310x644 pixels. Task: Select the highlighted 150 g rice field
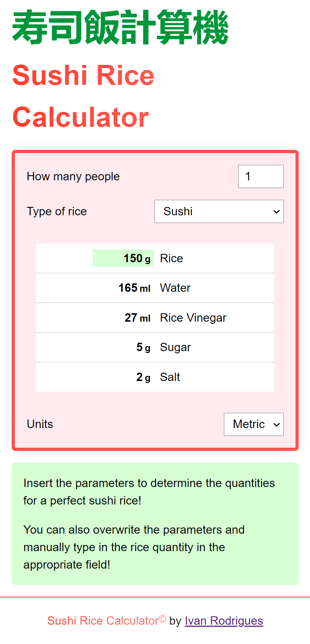[x=123, y=258]
